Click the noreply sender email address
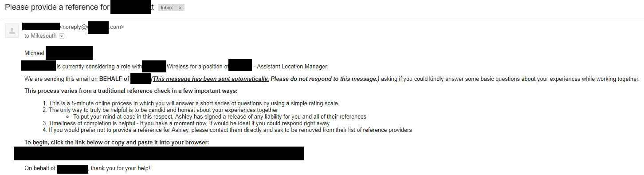This screenshot has width=644, height=175. [92, 27]
